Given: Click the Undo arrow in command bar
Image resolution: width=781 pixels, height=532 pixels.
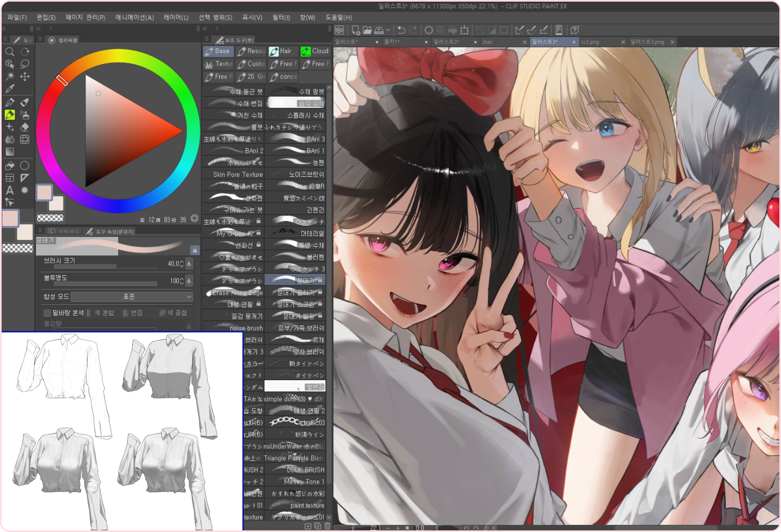Looking at the screenshot, I should pyautogui.click(x=401, y=30).
